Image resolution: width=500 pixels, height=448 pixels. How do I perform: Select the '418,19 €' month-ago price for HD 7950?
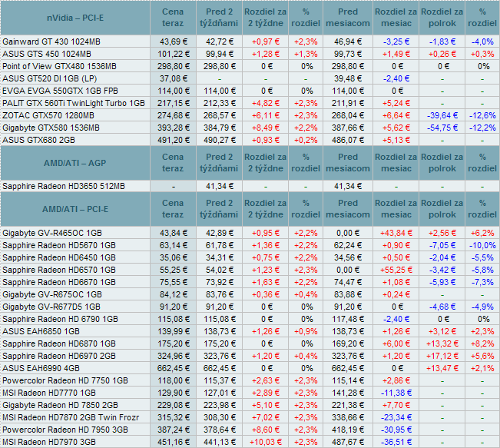pos(348,430)
